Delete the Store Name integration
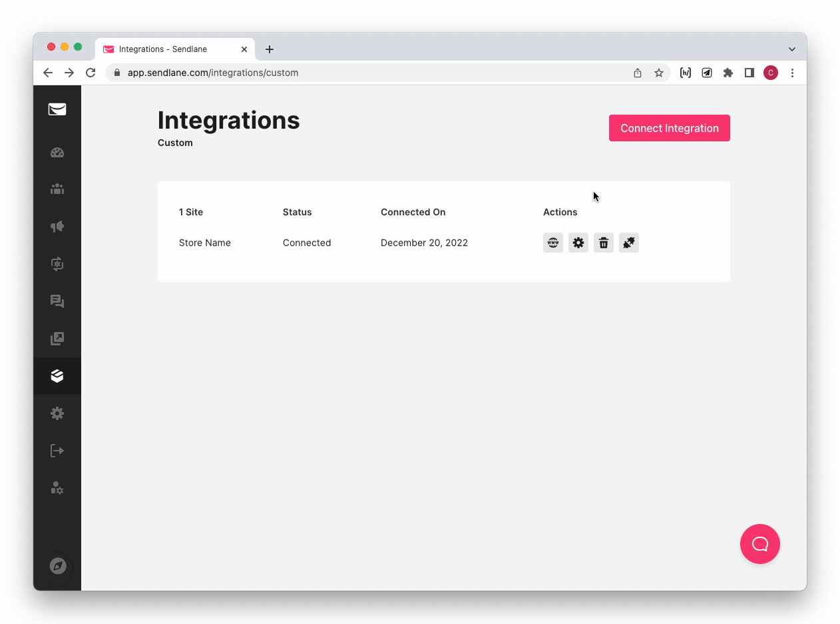This screenshot has width=840, height=624. tap(603, 243)
